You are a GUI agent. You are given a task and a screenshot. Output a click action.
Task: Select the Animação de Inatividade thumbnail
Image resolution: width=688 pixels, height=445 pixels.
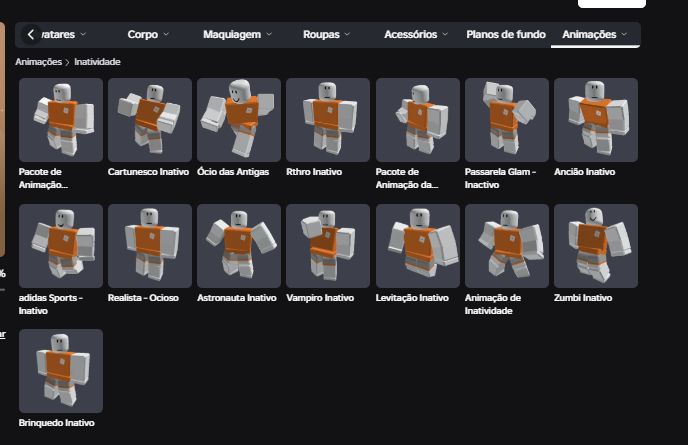pos(507,246)
